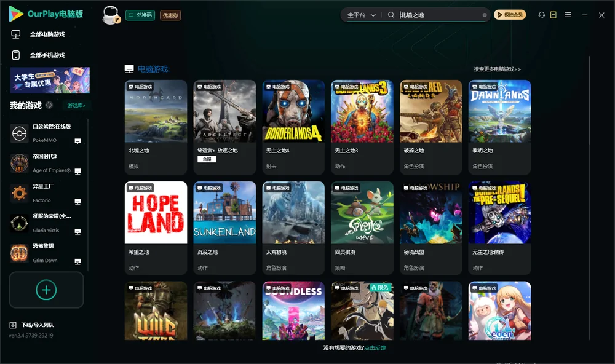Image resolution: width=615 pixels, height=364 pixels.
Task: Open the 四灵棋境 Spirit Mancer card
Action: [362, 228]
